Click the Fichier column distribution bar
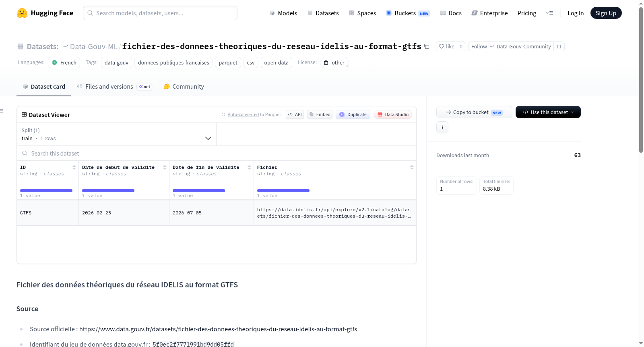This screenshot has width=644, height=347. coord(283,191)
